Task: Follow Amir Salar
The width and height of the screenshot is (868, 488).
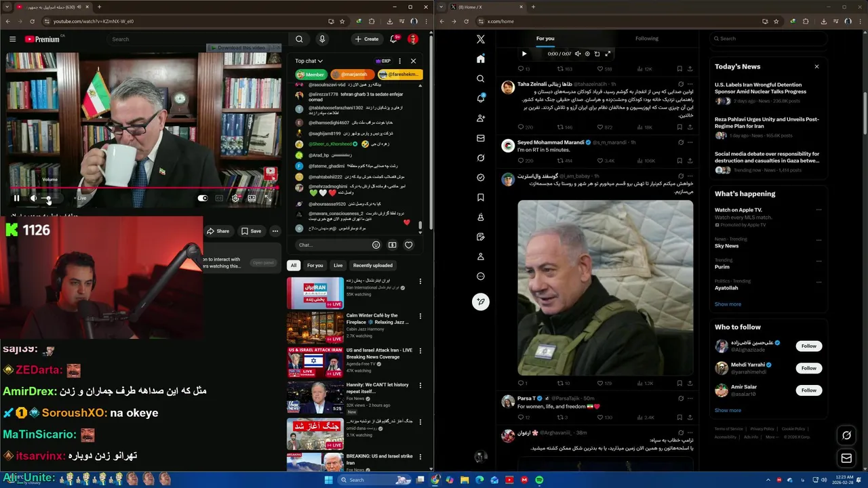Action: [x=809, y=390]
